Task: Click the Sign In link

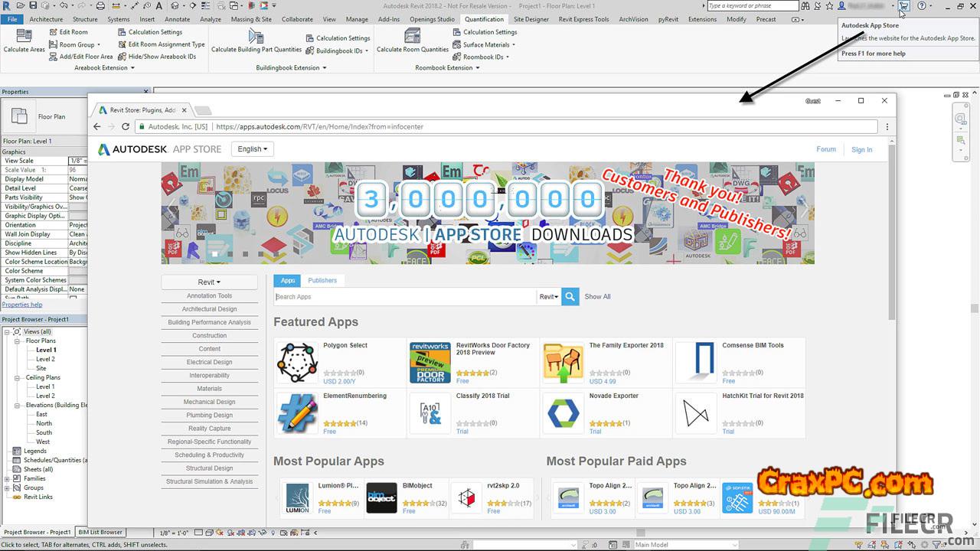Action: (x=861, y=150)
